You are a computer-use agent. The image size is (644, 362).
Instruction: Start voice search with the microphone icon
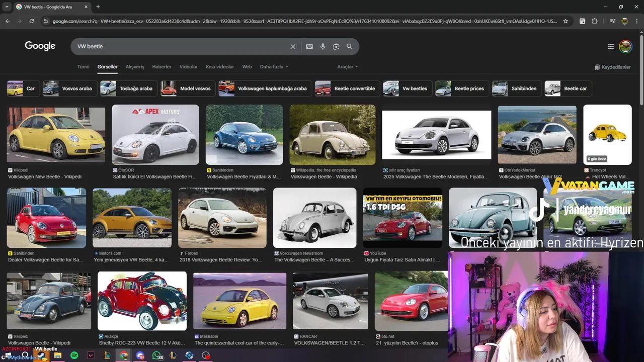pos(323,46)
